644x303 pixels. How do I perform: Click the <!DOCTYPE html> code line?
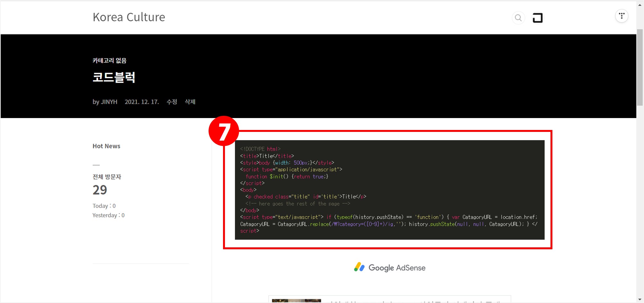pos(260,149)
